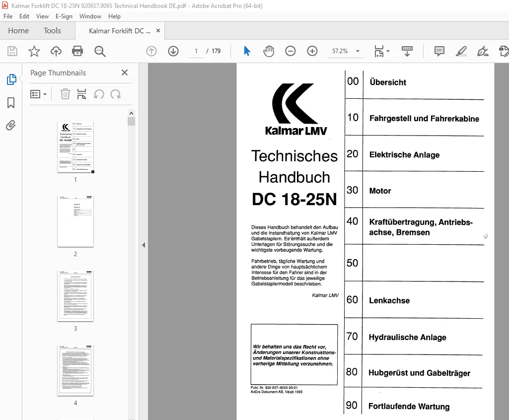The width and height of the screenshot is (509, 420).
Task: Click the scrolling mode keyboard icon
Action: click(407, 51)
